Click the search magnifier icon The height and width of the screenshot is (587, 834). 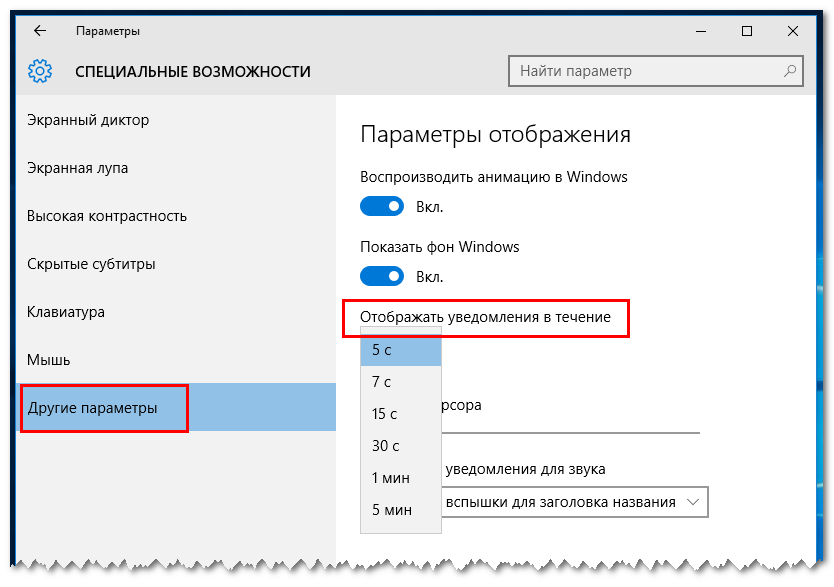pyautogui.click(x=790, y=71)
